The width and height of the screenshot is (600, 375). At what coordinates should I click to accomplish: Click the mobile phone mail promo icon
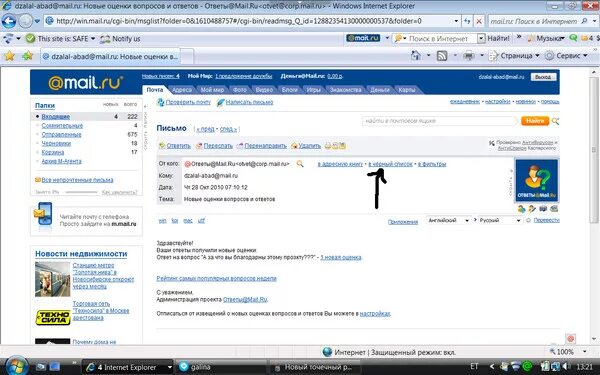(43, 217)
